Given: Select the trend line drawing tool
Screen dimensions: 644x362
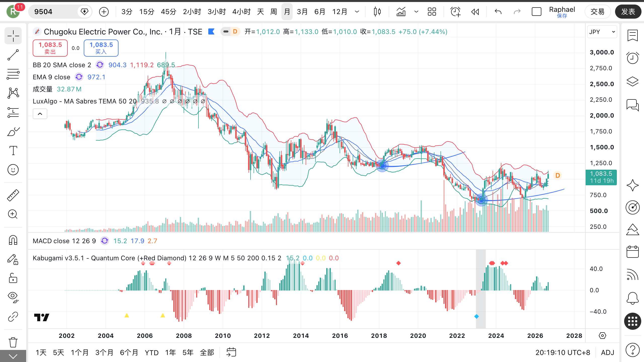Looking at the screenshot, I should (13, 55).
